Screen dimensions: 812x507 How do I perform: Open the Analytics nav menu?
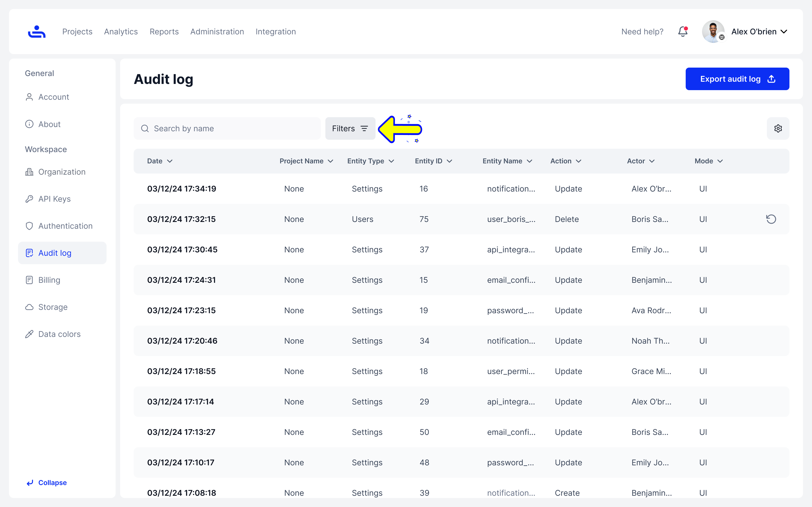pyautogui.click(x=121, y=32)
